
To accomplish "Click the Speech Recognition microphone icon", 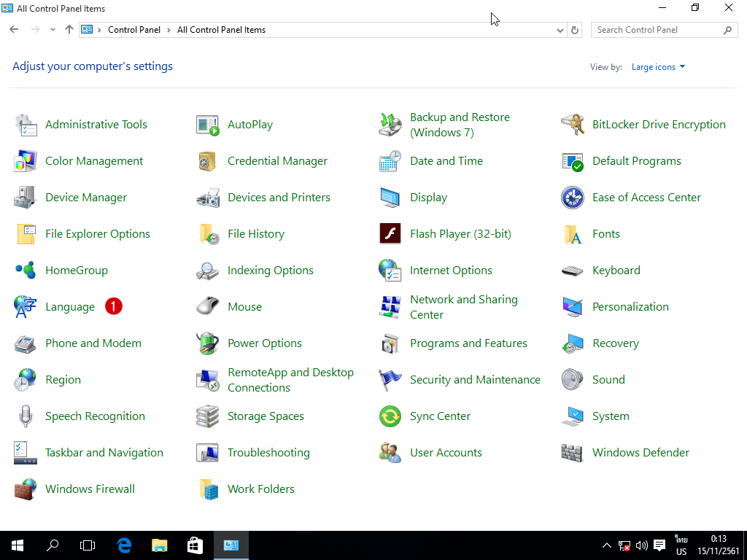I will tap(26, 416).
